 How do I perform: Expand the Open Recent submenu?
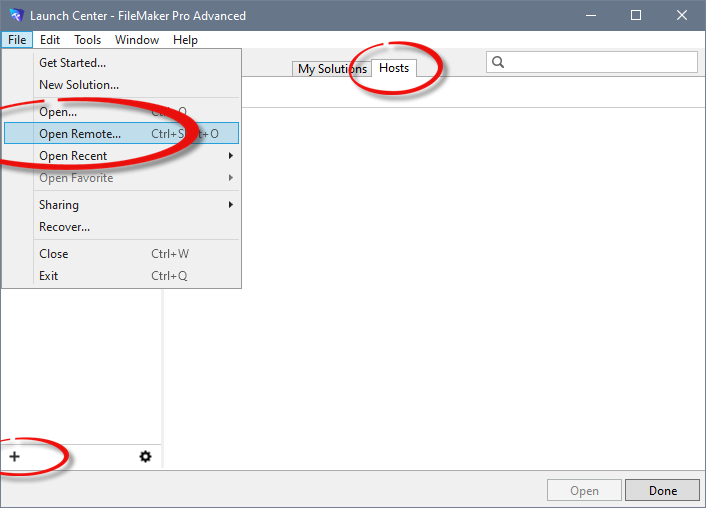(x=122, y=156)
